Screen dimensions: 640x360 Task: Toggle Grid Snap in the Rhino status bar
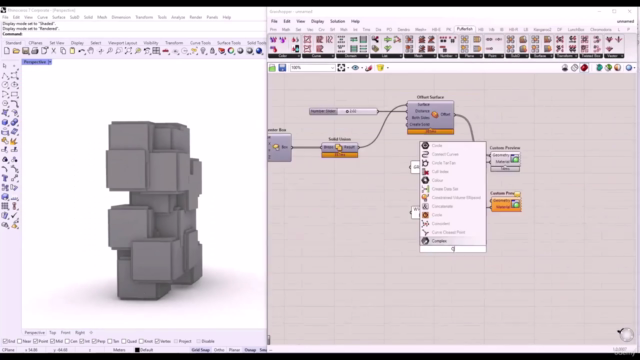click(200, 350)
